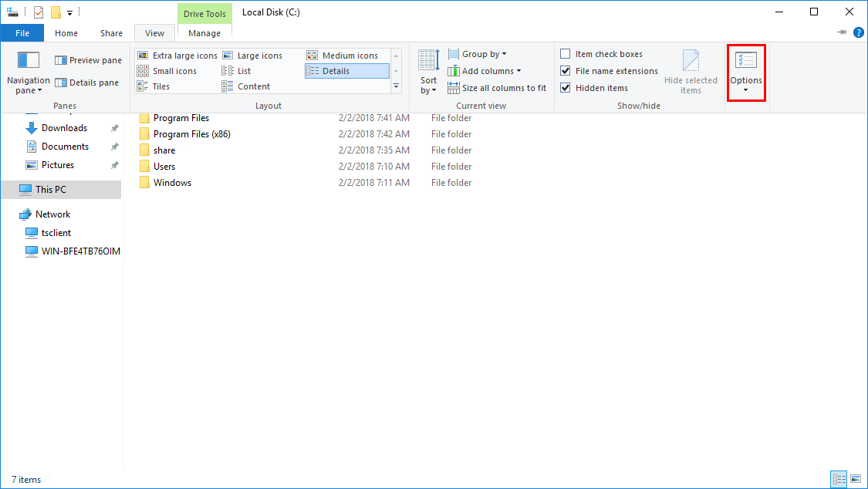This screenshot has height=489, width=868.
Task: Select the Program Files folder
Action: [181, 118]
